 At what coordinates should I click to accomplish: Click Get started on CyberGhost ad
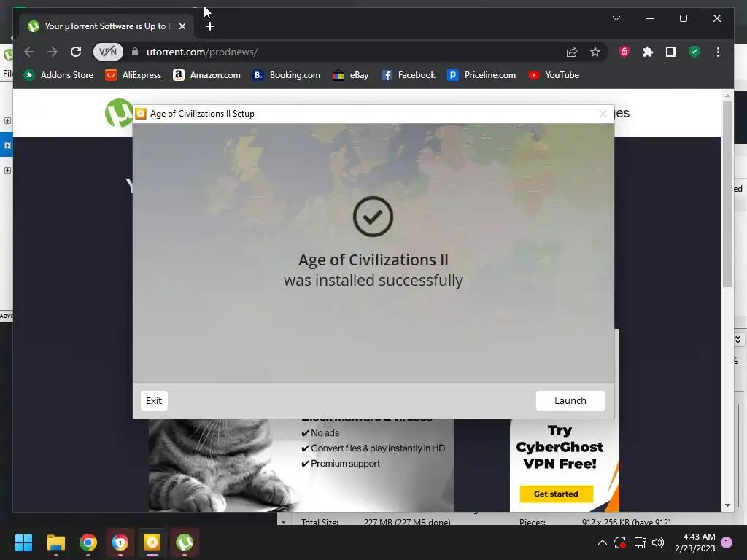click(x=556, y=494)
